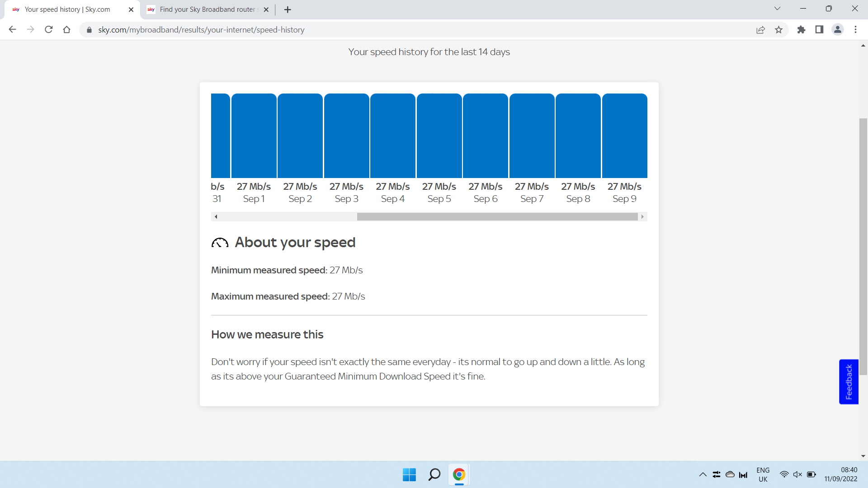Reload the Sky speed history page
The width and height of the screenshot is (868, 488).
point(49,30)
